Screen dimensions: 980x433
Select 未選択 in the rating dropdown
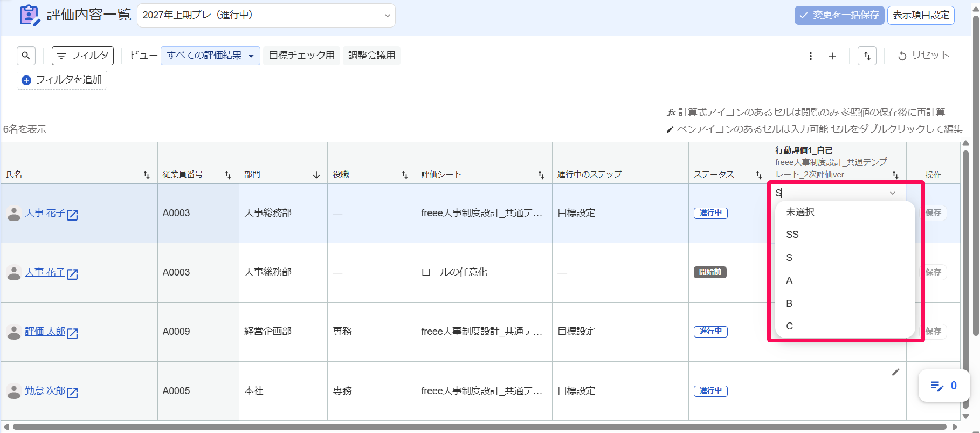coord(845,212)
